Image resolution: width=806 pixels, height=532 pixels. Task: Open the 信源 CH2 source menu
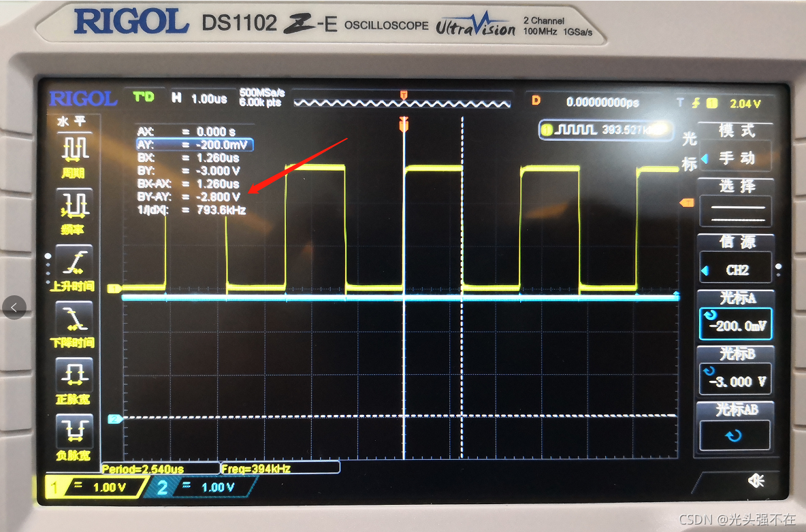(736, 269)
